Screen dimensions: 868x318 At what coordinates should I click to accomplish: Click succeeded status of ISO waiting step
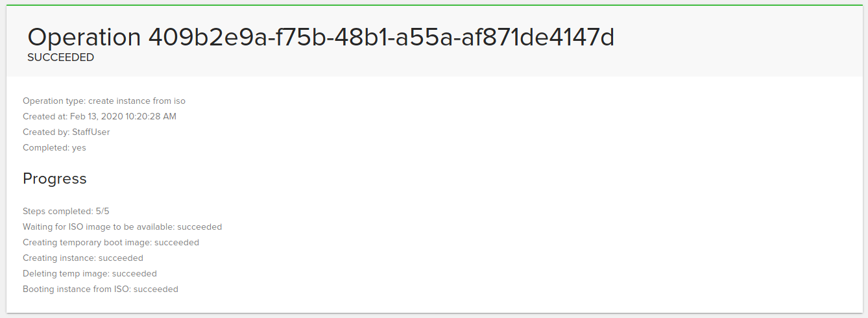tap(199, 227)
